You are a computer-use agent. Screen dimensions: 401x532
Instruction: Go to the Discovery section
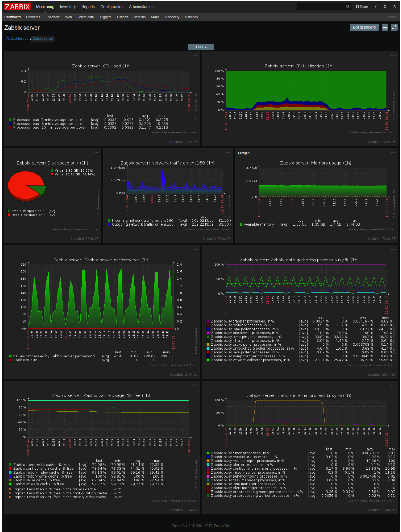[172, 17]
